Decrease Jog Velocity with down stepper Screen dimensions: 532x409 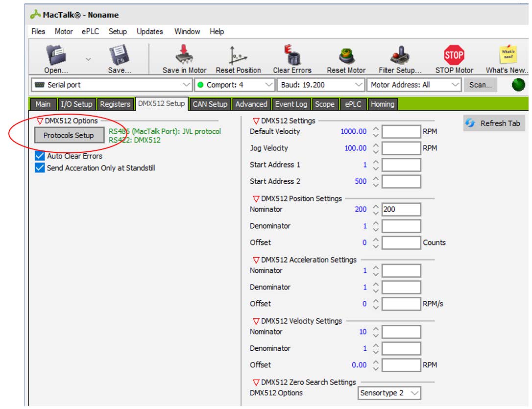[x=376, y=151]
